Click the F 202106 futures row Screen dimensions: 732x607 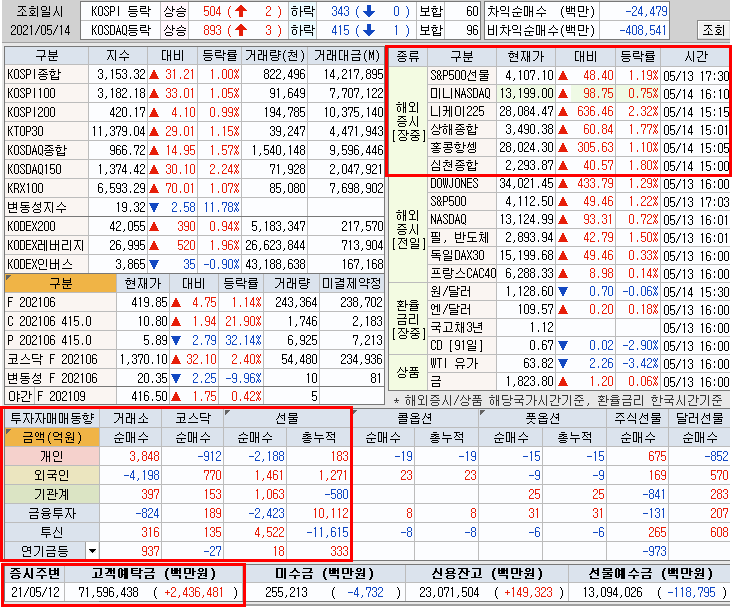click(x=195, y=303)
